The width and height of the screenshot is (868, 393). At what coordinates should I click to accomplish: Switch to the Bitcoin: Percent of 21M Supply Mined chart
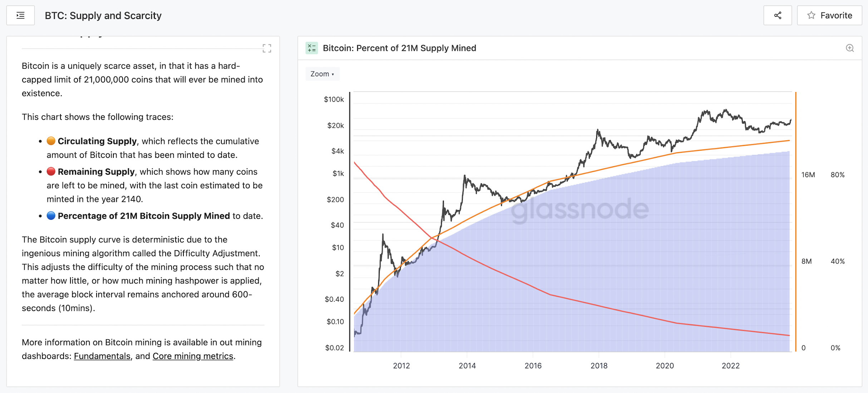(x=399, y=48)
